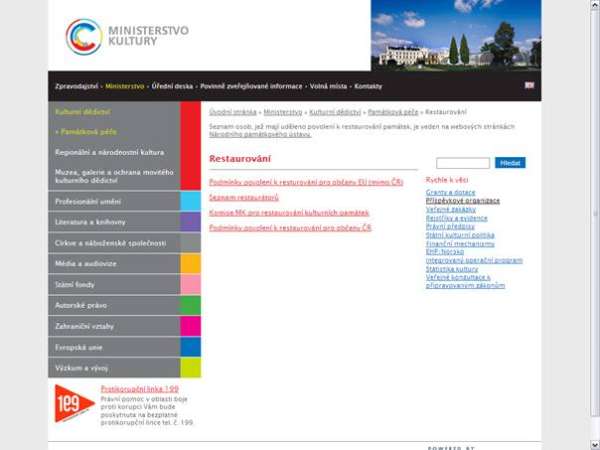Screen dimensions: 600x450
Task: Open Povinně zveřejňované informace menu item
Action: (251, 86)
